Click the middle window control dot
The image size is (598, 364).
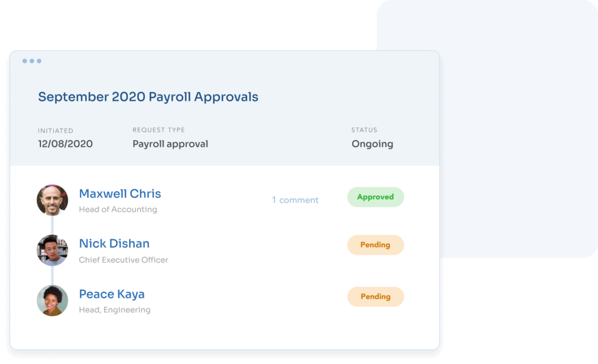pyautogui.click(x=32, y=61)
